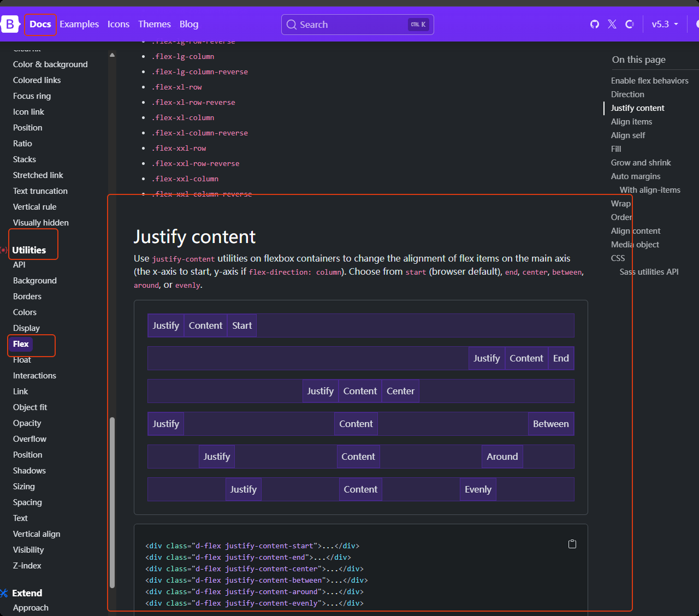Screen dimensions: 699x616
Task: Navigate to Ratio in the sidebar
Action: (22, 144)
